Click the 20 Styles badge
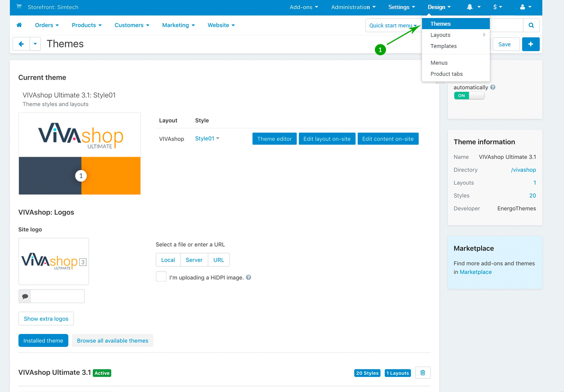 [x=368, y=373]
